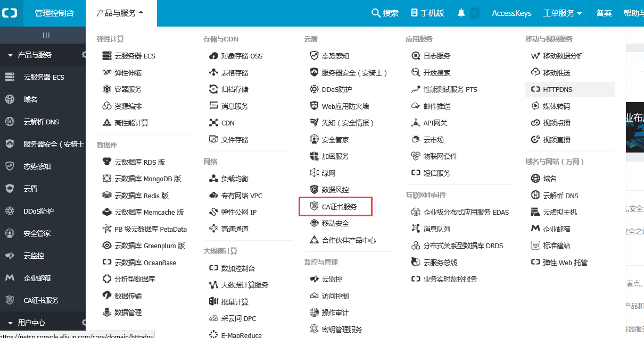Open sidebar 云盾 shield icon
Image resolution: width=644 pixels, height=338 pixels.
pyautogui.click(x=10, y=189)
